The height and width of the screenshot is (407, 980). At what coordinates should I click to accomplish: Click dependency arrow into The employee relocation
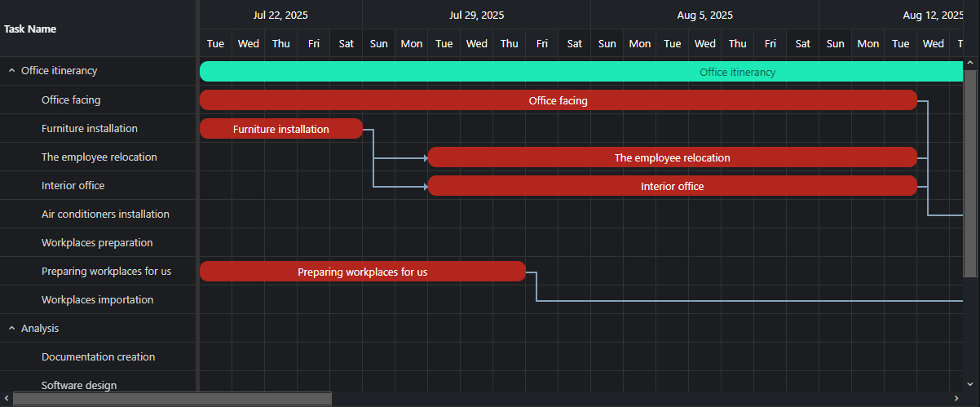425,157
